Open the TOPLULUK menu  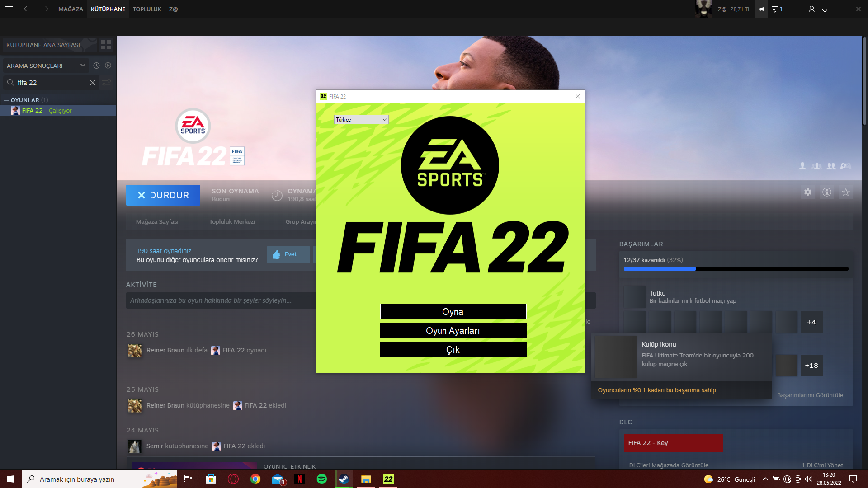[x=147, y=9]
